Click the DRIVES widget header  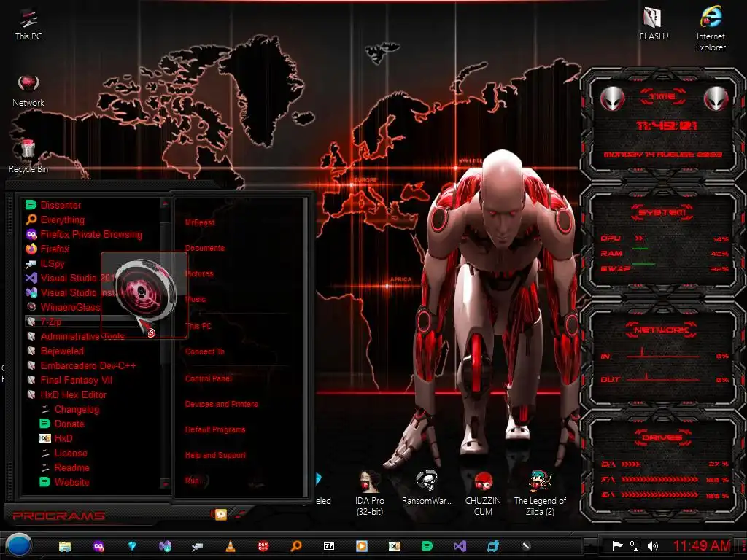(662, 437)
